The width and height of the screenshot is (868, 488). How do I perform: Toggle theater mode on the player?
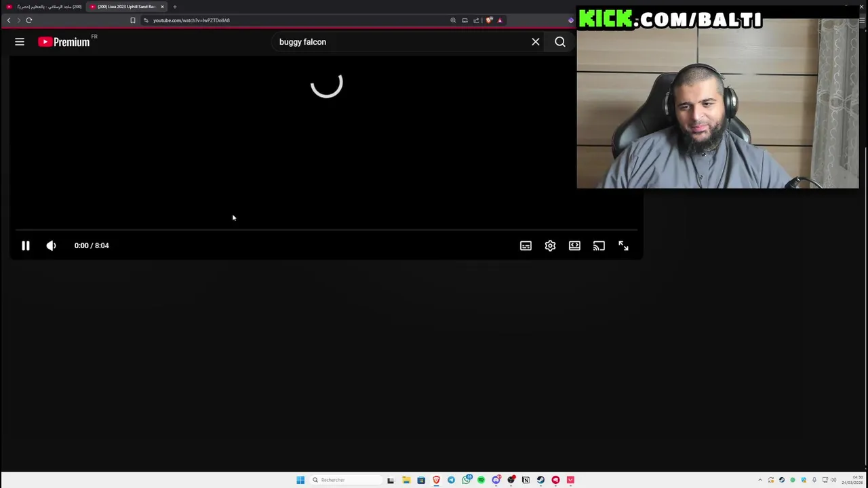tap(574, 245)
